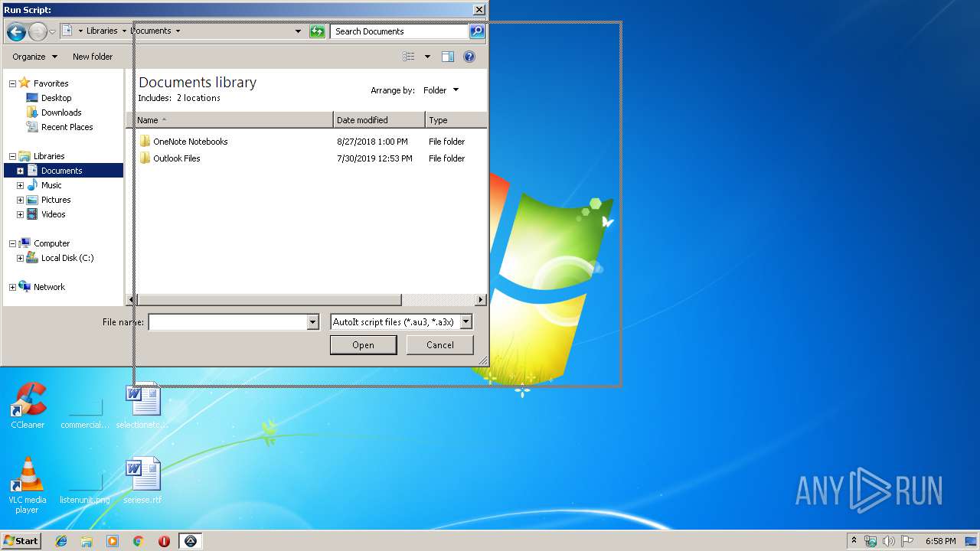Open the help question mark icon

pyautogui.click(x=469, y=57)
